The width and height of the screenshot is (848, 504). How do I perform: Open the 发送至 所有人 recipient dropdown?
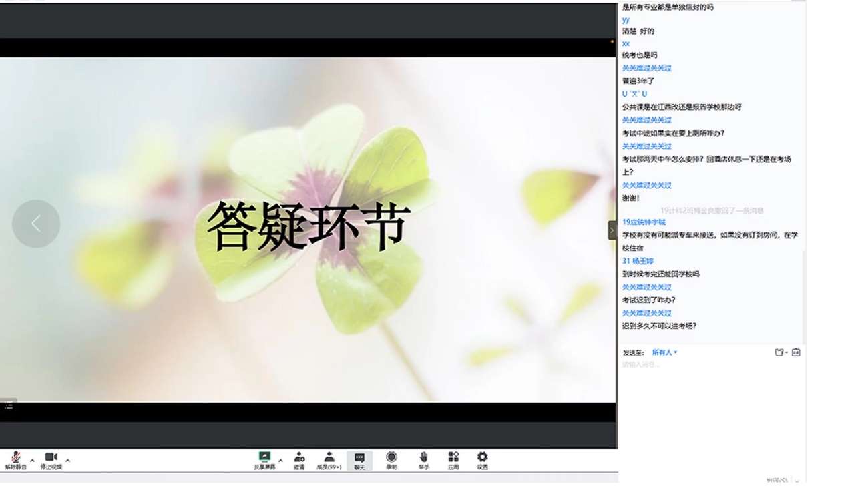pyautogui.click(x=664, y=352)
